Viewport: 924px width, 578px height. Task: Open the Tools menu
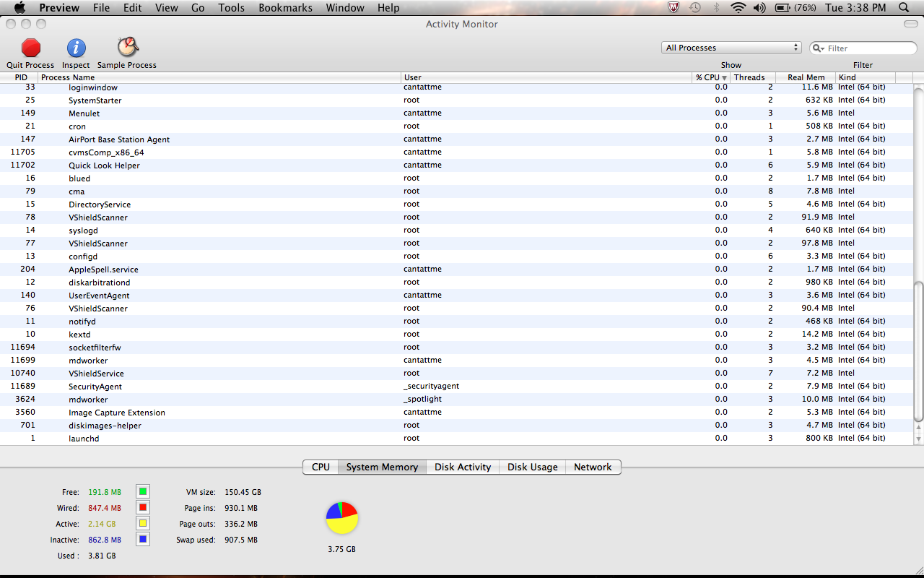pos(232,8)
